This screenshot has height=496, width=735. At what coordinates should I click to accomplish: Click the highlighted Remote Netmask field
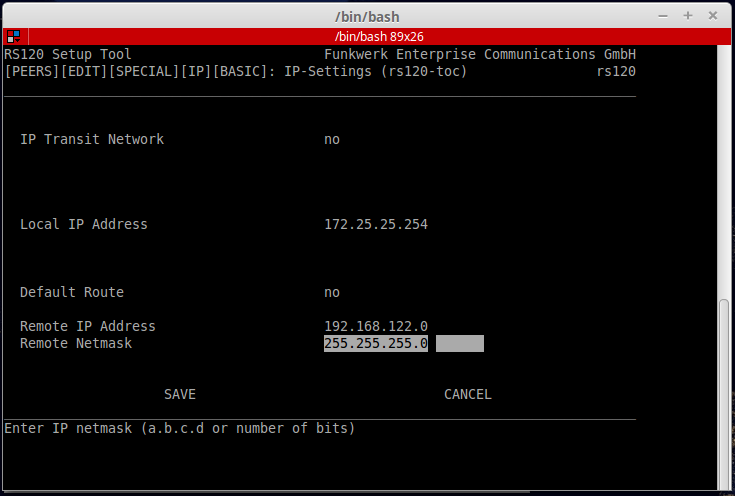376,343
